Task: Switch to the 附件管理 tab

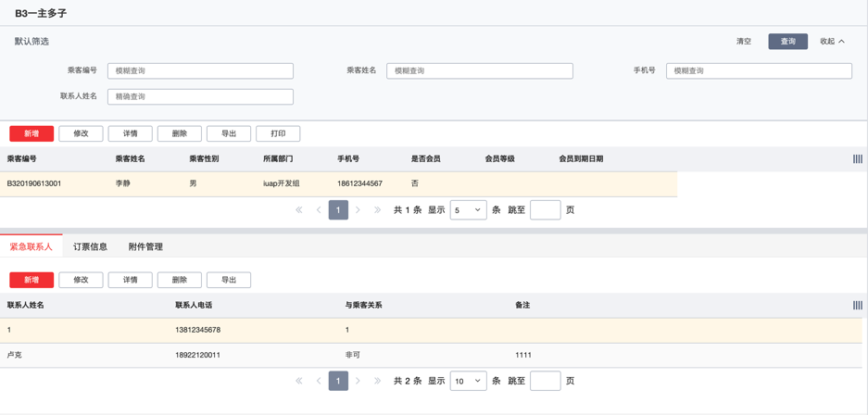Action: [145, 246]
